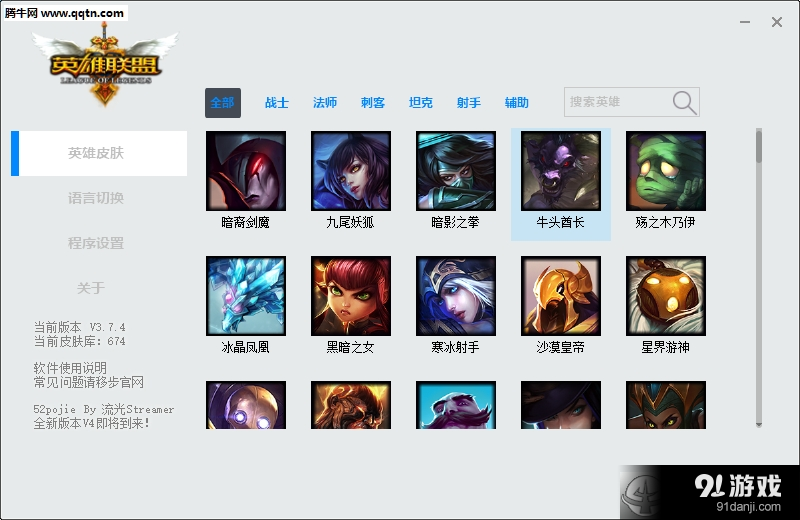This screenshot has height=520, width=800.
Task: Open the 九尾妖狐 hero icon
Action: point(351,171)
